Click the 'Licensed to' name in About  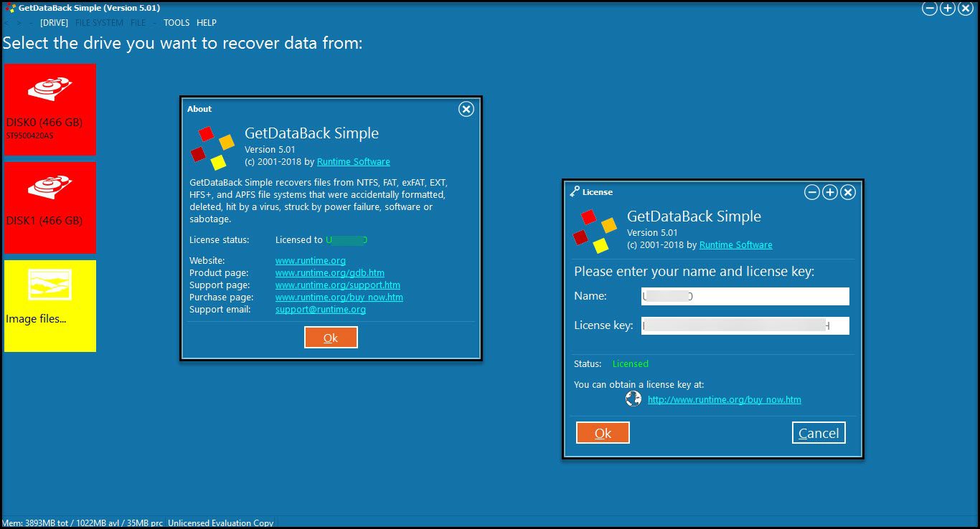pos(347,240)
